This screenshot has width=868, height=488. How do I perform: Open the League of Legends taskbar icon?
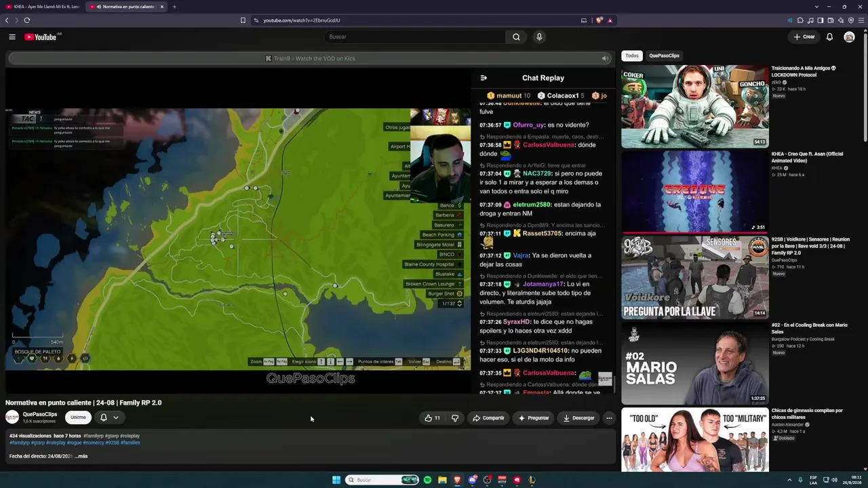coord(532,480)
